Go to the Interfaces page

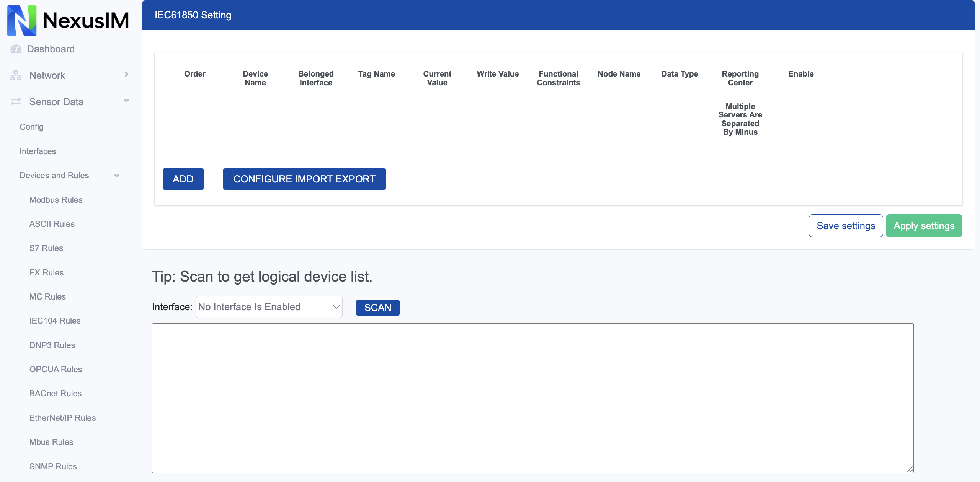(x=38, y=151)
